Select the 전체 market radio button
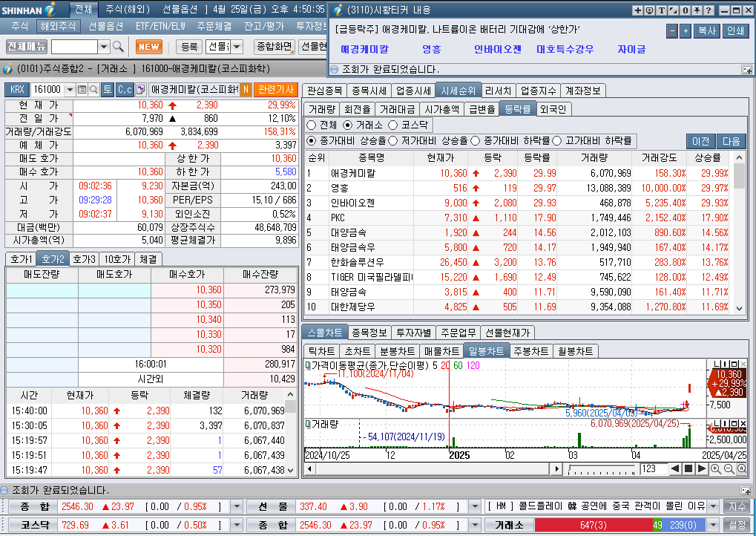Image resolution: width=756 pixels, height=536 pixels. (312, 125)
